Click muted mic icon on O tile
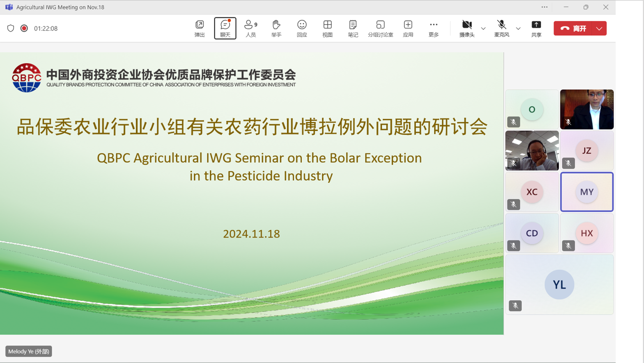The image size is (644, 363). point(514,122)
